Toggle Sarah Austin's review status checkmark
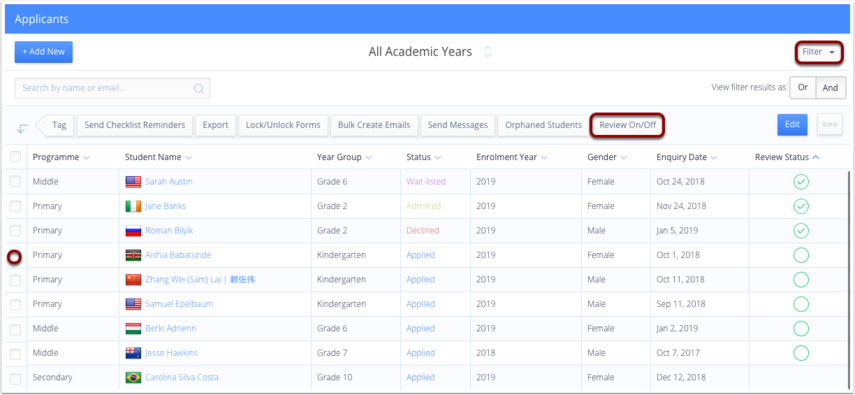The width and height of the screenshot is (855, 395). point(800,182)
